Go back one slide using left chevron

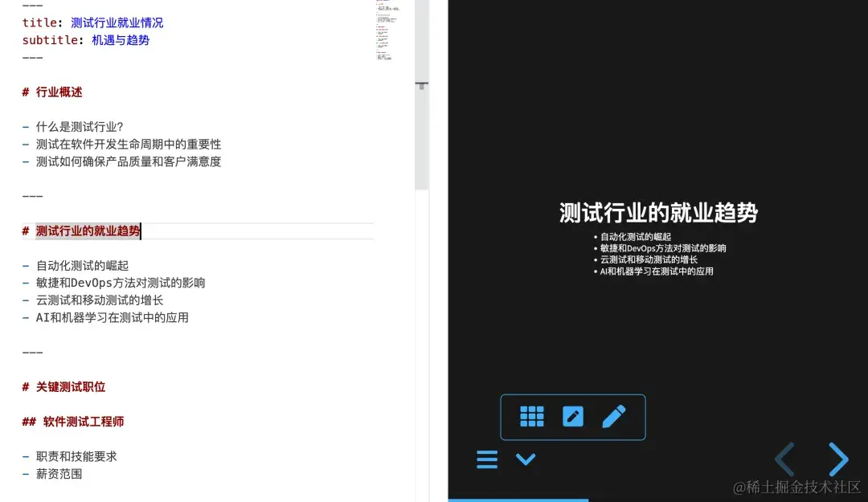(784, 459)
